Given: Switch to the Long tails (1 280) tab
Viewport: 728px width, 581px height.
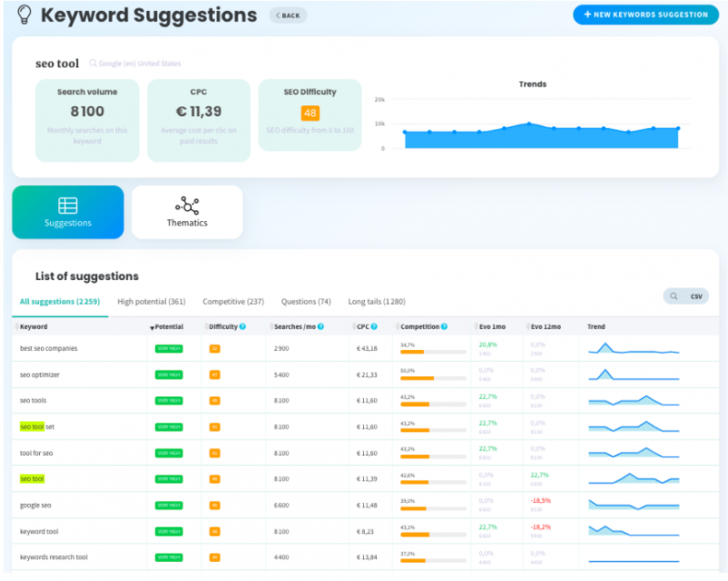Looking at the screenshot, I should click(x=377, y=302).
